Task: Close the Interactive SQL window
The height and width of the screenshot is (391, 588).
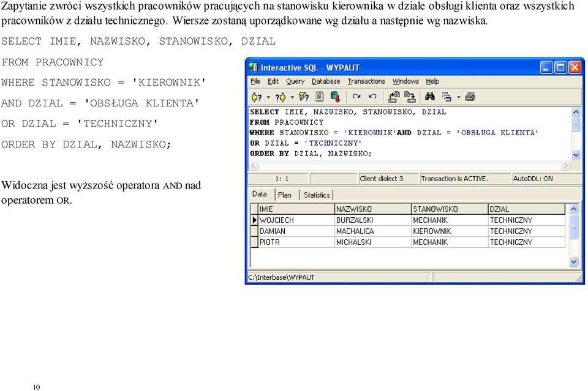Action: coord(575,67)
